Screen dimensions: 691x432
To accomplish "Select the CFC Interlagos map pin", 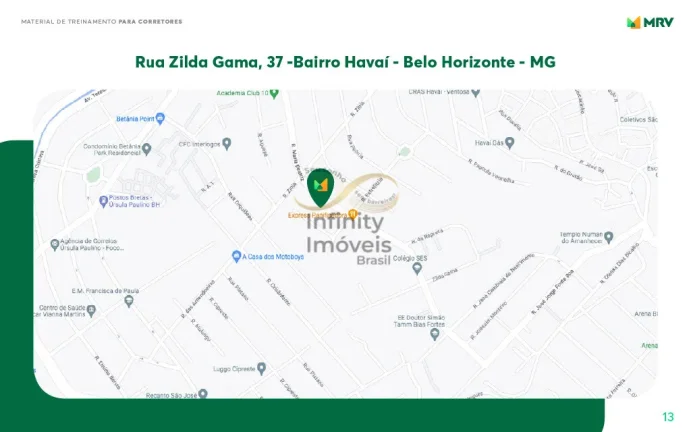I will [227, 144].
